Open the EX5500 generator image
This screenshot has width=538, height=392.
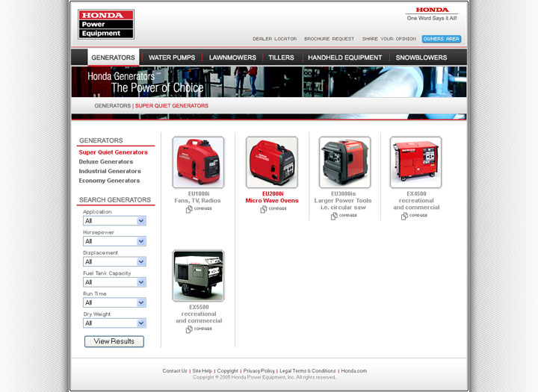[198, 276]
